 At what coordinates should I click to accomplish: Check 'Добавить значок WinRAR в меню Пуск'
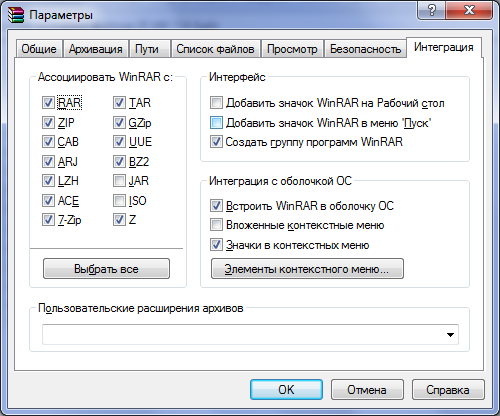tap(216, 123)
